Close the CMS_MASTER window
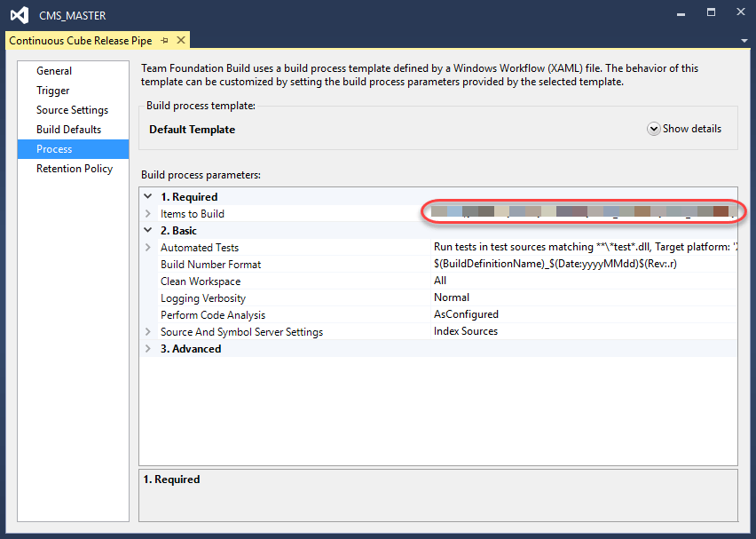This screenshot has height=539, width=756. 741,12
